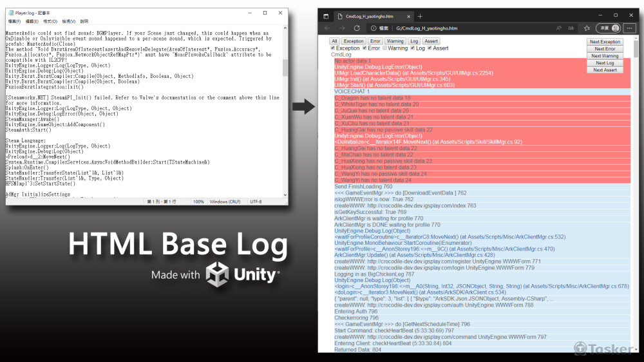Click the Notepad app icon in title bar
Screen dimensions: 644x362
point(12,13)
